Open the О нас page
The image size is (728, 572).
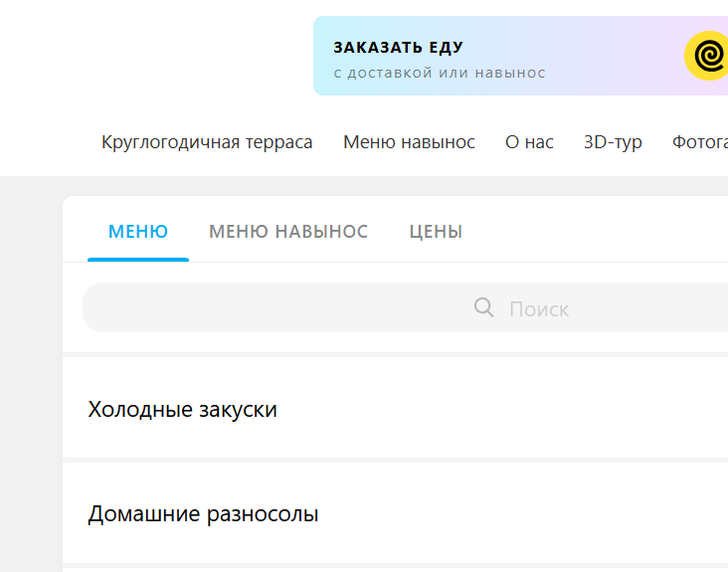point(529,142)
